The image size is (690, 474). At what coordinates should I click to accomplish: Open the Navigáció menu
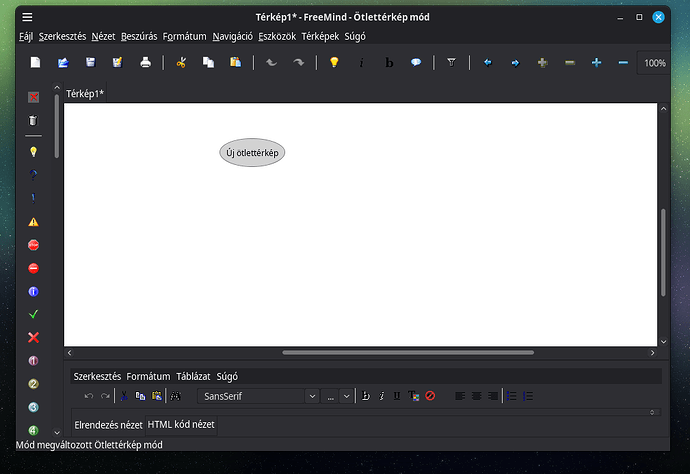[232, 37]
